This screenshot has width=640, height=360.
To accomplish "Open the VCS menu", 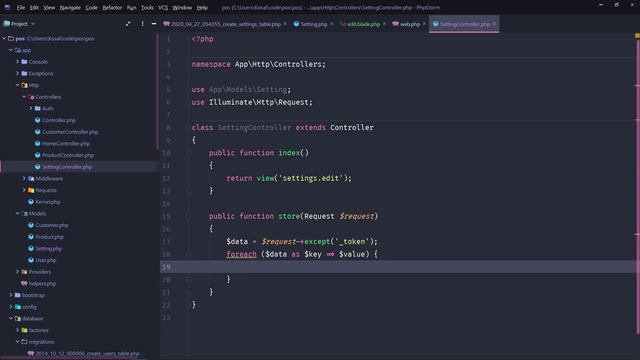I will pos(163,8).
